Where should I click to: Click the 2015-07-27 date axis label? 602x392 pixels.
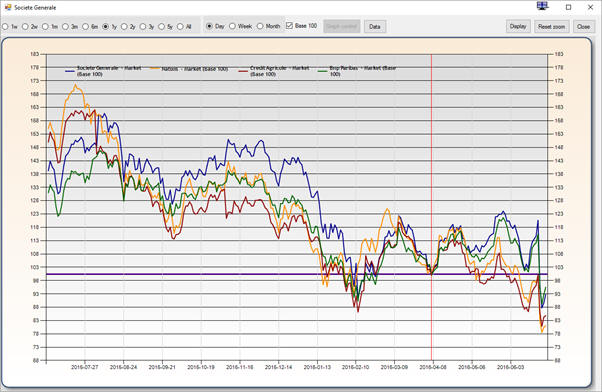(x=84, y=367)
